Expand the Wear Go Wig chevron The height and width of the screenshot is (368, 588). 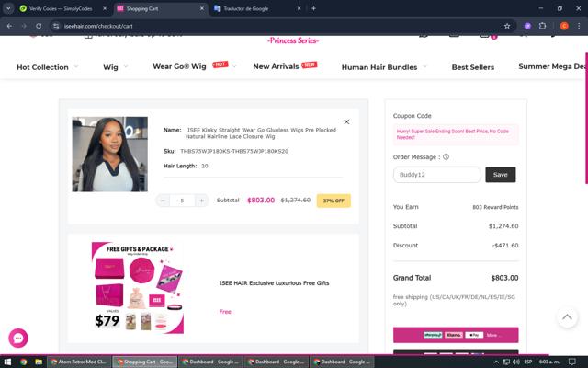point(234,67)
